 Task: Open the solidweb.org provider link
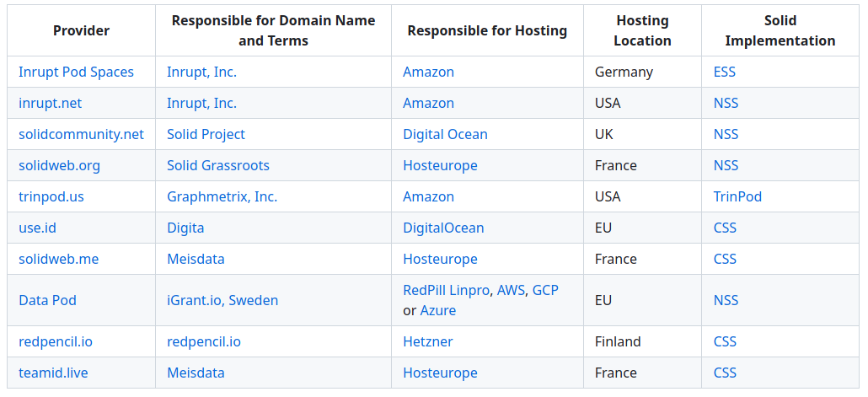point(59,165)
